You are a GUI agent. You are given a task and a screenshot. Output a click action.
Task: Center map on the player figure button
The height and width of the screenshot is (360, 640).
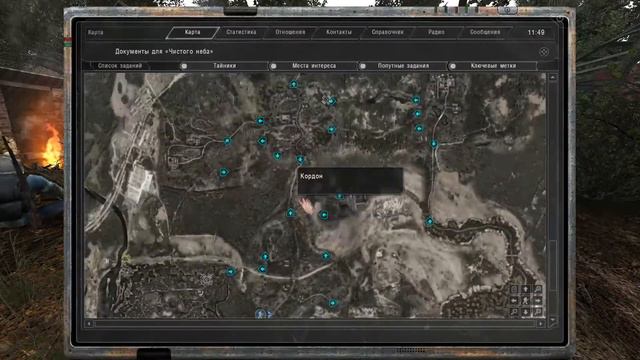(x=526, y=300)
